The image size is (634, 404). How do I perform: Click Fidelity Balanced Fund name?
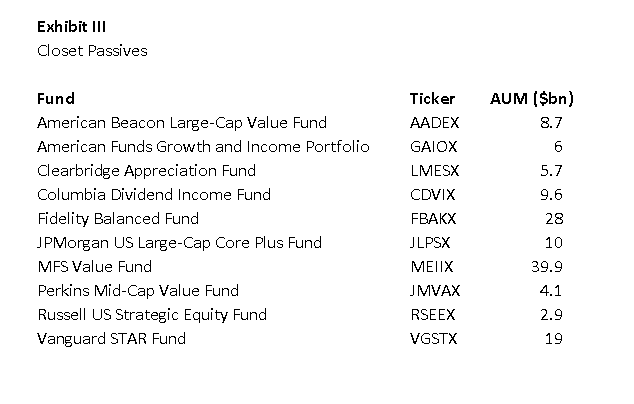117,219
